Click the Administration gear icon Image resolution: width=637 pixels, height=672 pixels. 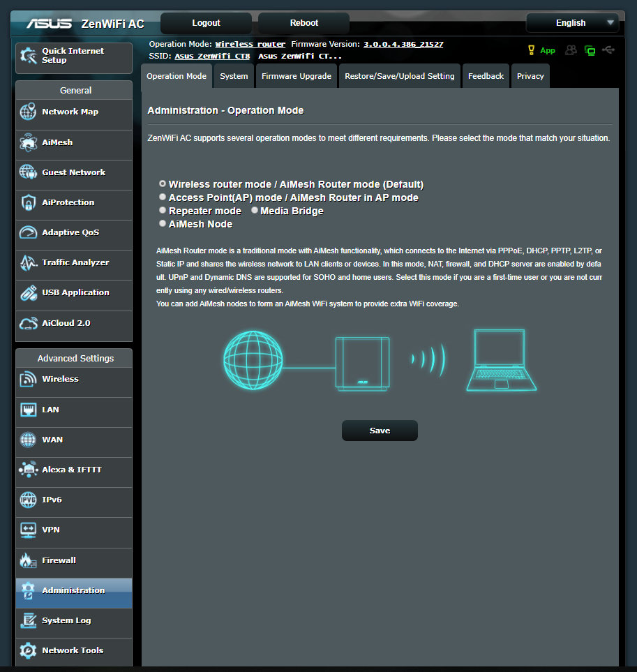point(29,590)
